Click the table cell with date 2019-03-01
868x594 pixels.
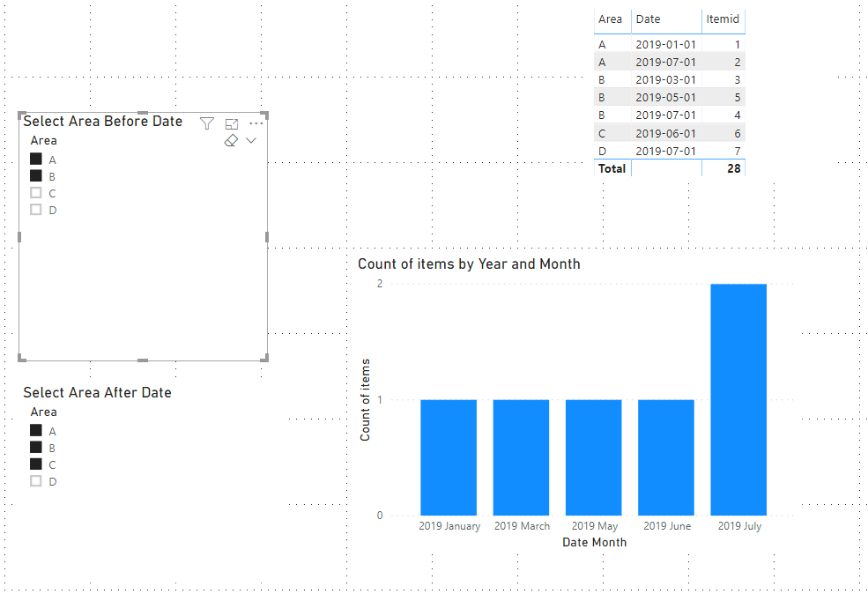pos(665,79)
